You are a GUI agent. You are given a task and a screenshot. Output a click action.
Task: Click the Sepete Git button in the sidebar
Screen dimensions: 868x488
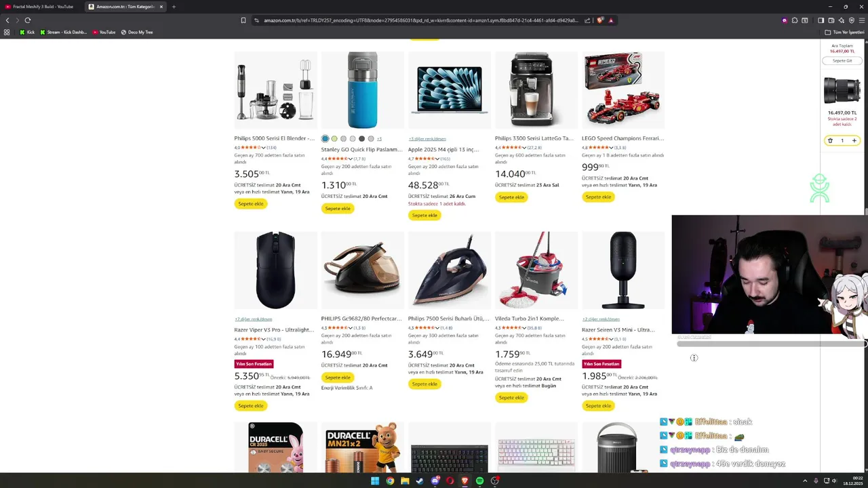click(842, 61)
